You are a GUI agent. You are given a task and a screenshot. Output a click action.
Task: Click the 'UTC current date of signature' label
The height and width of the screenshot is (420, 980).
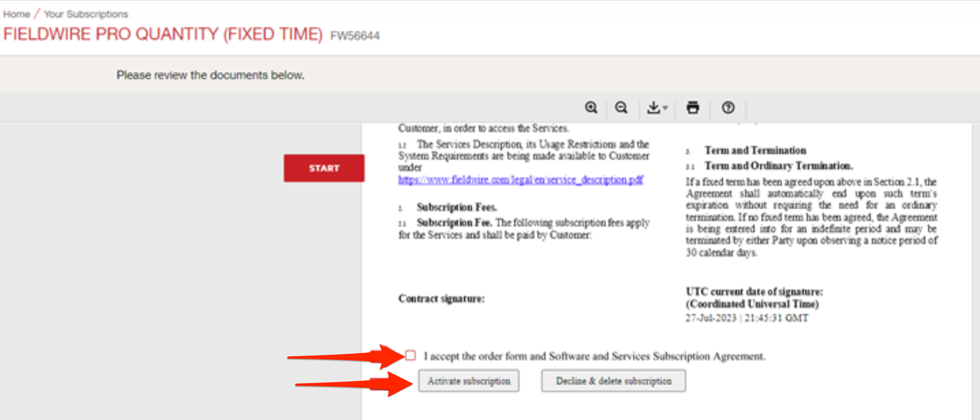tap(754, 292)
